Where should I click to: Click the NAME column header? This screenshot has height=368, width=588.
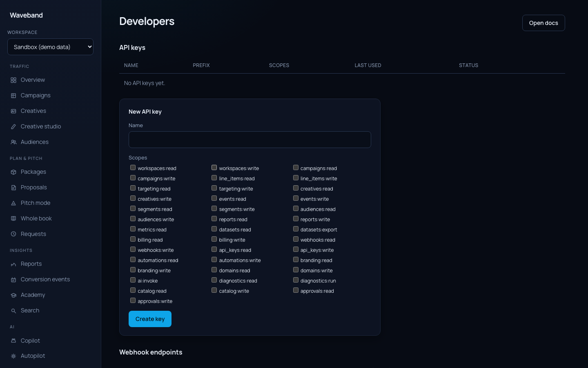[x=131, y=65]
